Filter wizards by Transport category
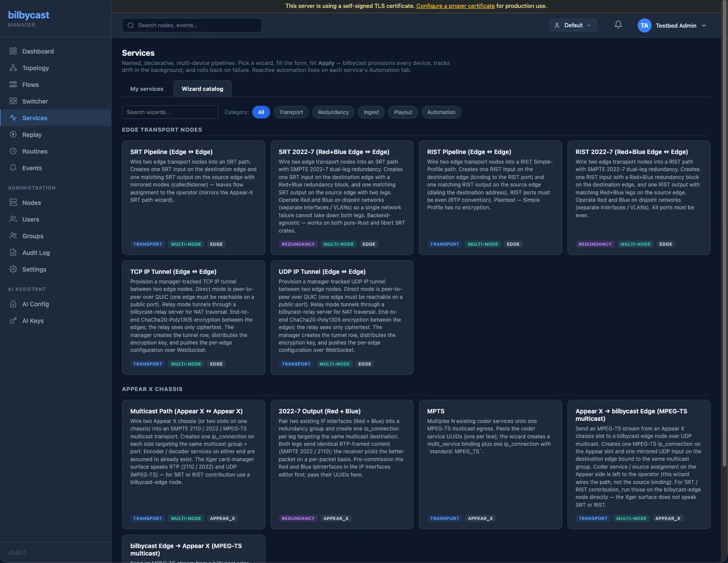Screen dimensions: 728x563 291,112
